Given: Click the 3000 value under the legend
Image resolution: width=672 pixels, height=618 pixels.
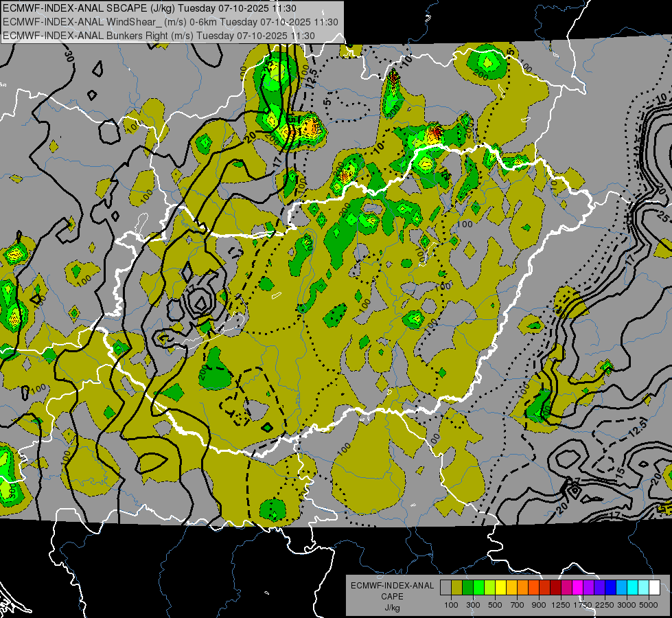Looking at the screenshot, I should pyautogui.click(x=627, y=605).
